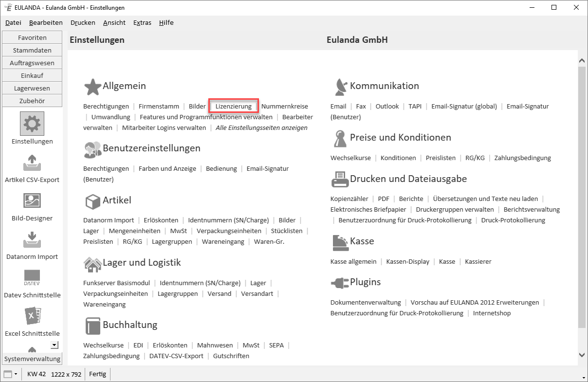Open the Hilfe menu
This screenshot has height=382, width=588.
[166, 22]
